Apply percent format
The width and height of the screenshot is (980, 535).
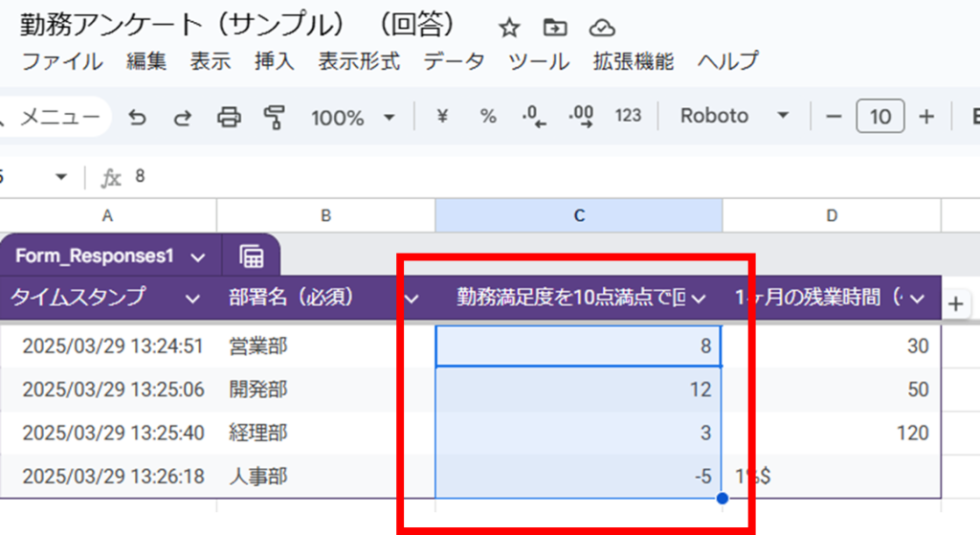click(x=488, y=117)
